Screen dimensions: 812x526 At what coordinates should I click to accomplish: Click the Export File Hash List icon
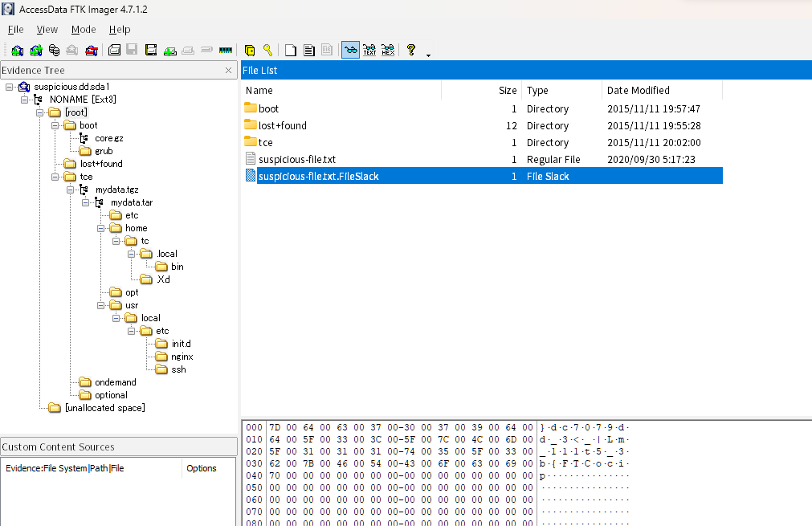coord(309,51)
